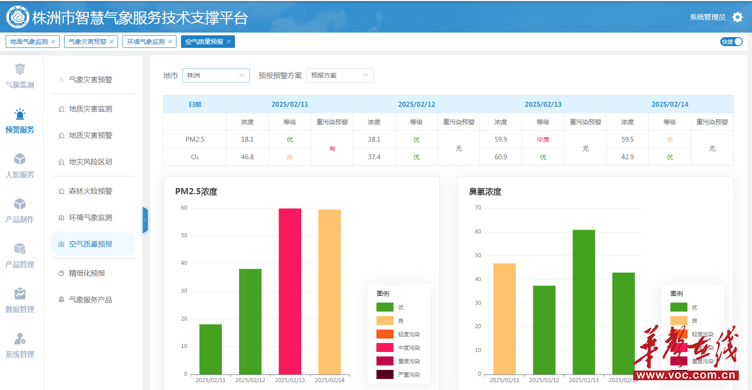Click the 优 green swatch in ozone legend

coord(679,307)
